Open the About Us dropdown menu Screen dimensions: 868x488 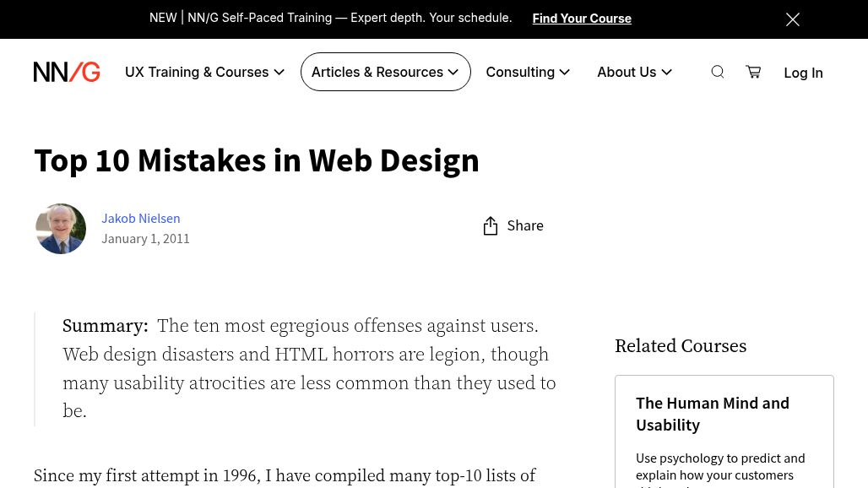(x=627, y=72)
